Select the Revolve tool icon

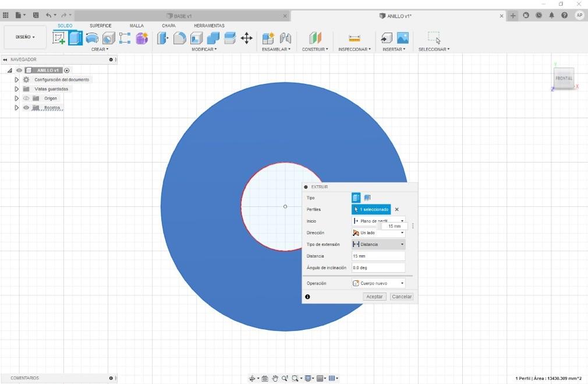point(92,38)
